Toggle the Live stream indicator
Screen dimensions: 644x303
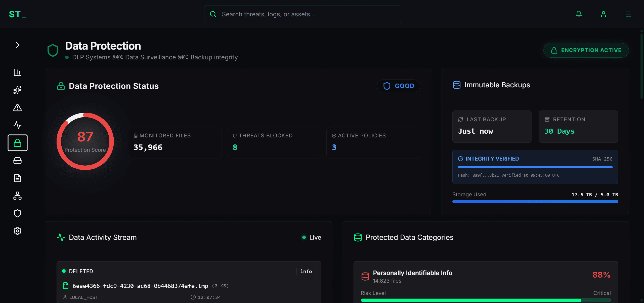[x=311, y=237]
